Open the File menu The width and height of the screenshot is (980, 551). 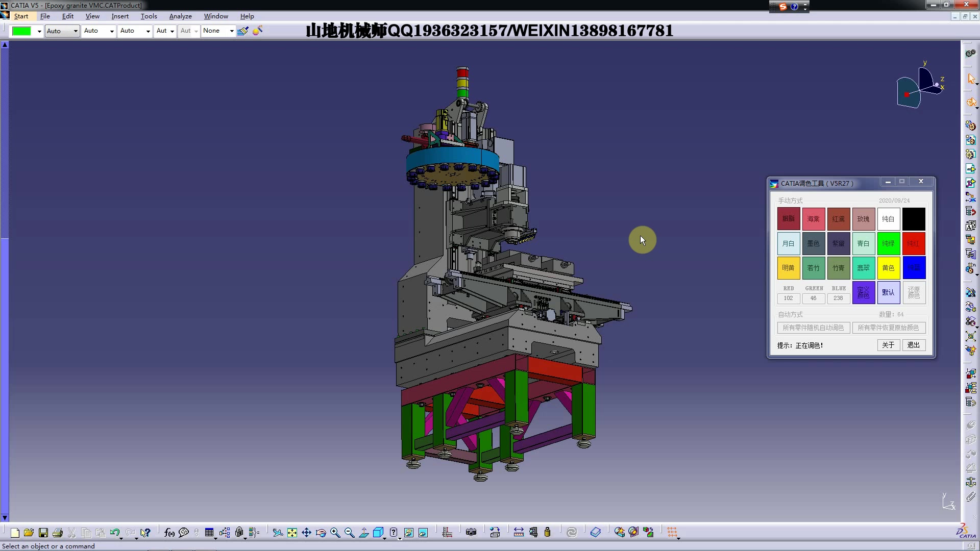[45, 16]
